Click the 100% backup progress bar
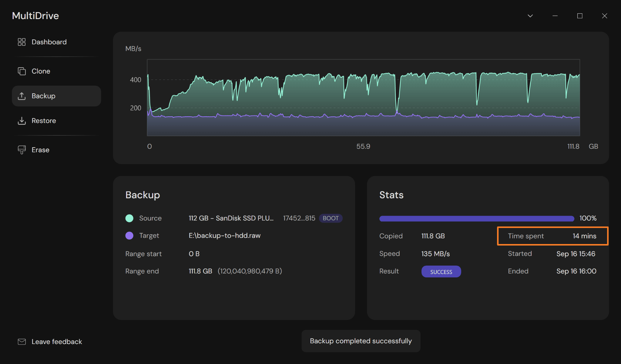 point(477,218)
